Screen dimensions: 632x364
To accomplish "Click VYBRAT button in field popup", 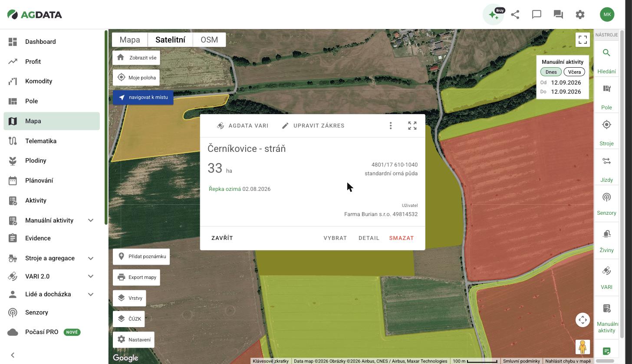I will (x=335, y=238).
